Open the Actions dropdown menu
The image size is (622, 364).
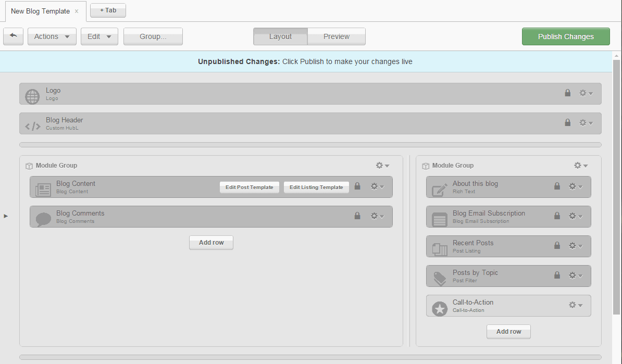point(52,36)
